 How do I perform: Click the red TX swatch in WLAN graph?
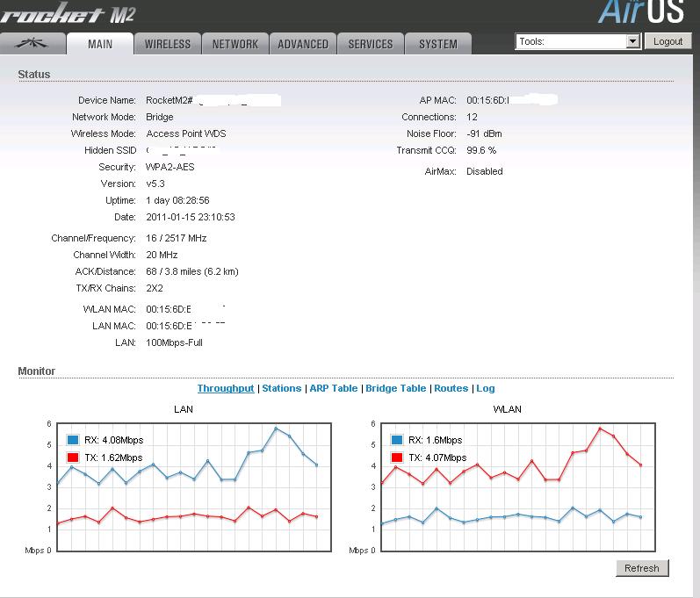click(x=397, y=458)
